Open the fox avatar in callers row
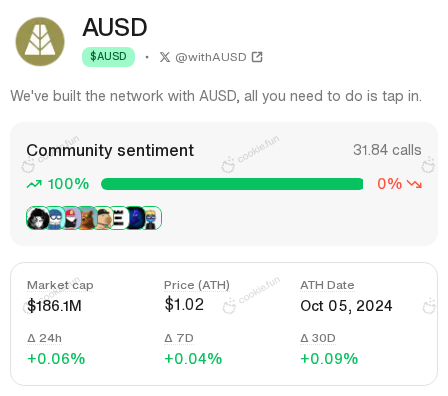Screen dimensions: 448x396 (x=87, y=218)
